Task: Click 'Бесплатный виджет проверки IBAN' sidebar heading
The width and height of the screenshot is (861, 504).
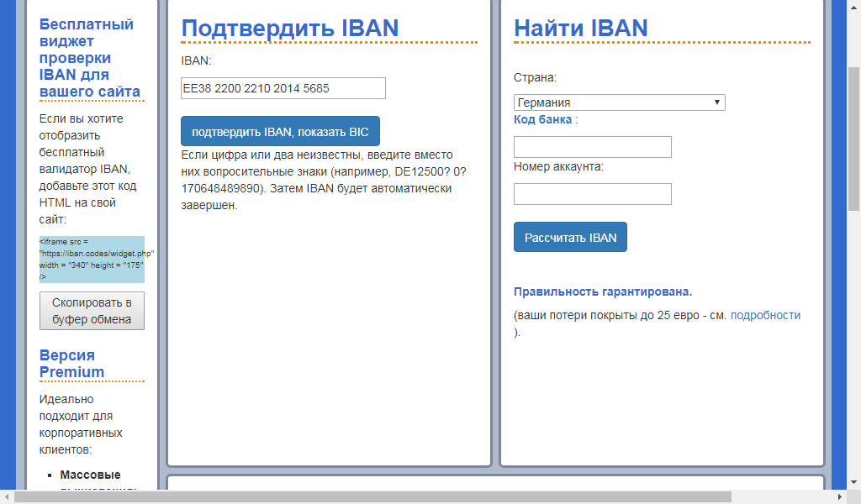Action: (87, 58)
